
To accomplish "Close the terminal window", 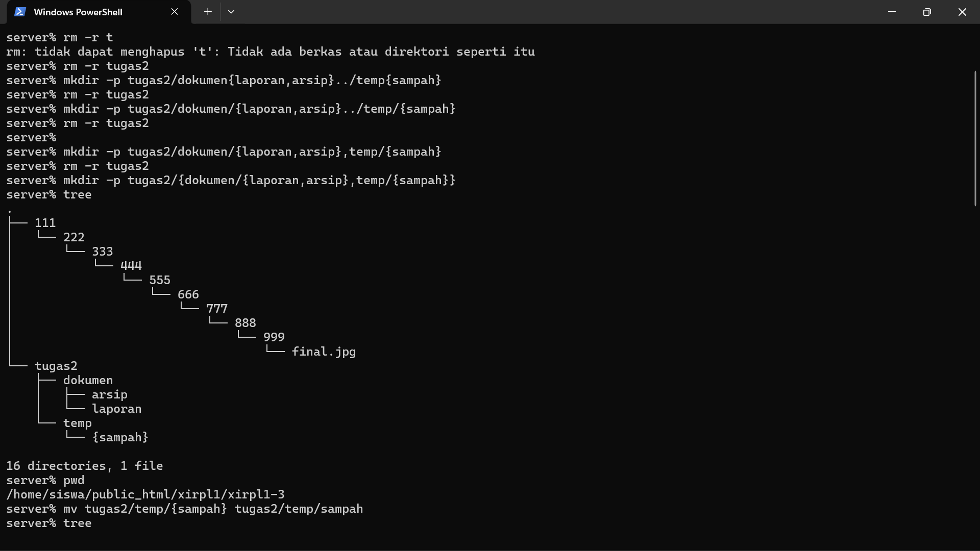I will point(962,12).
